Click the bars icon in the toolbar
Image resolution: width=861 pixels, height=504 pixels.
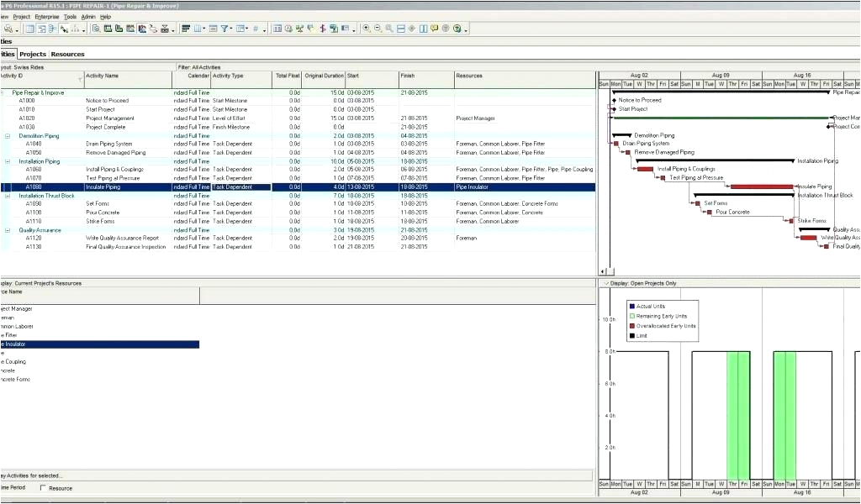[x=186, y=29]
